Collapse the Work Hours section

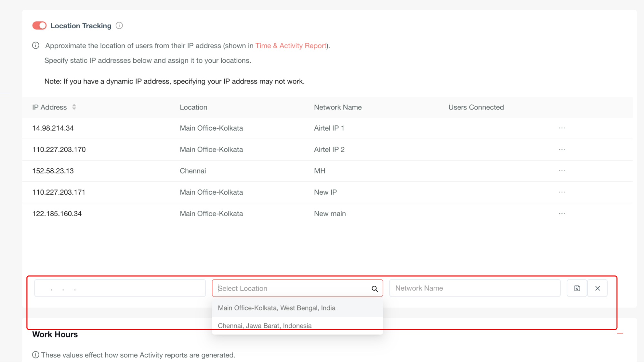[620, 334]
